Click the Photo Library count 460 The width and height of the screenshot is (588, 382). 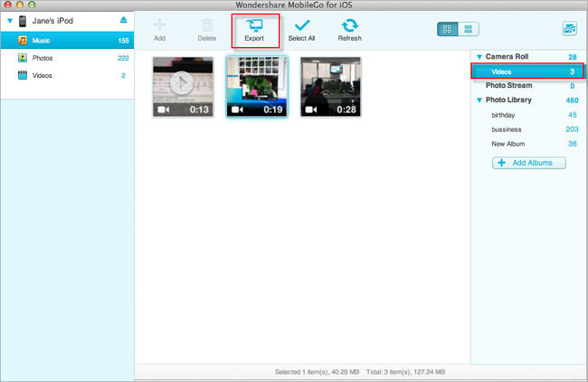point(572,100)
